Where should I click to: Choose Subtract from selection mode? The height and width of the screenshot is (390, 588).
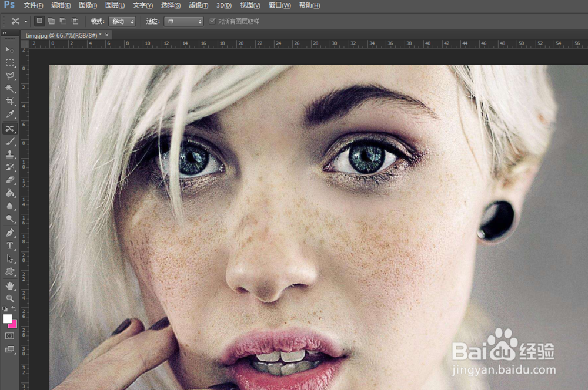pos(63,21)
